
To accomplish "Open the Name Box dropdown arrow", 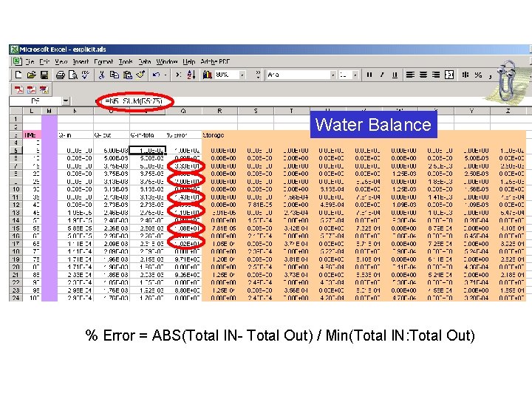I will point(66,101).
